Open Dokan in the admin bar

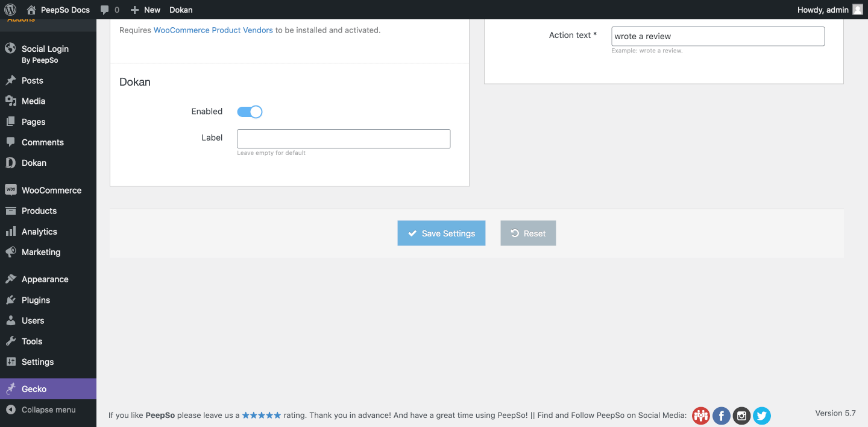181,10
